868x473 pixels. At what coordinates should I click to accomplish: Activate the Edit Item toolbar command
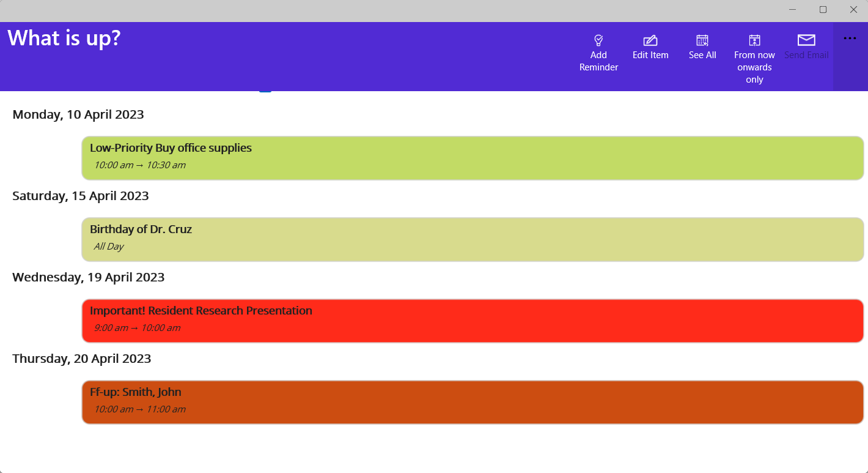[650, 54]
